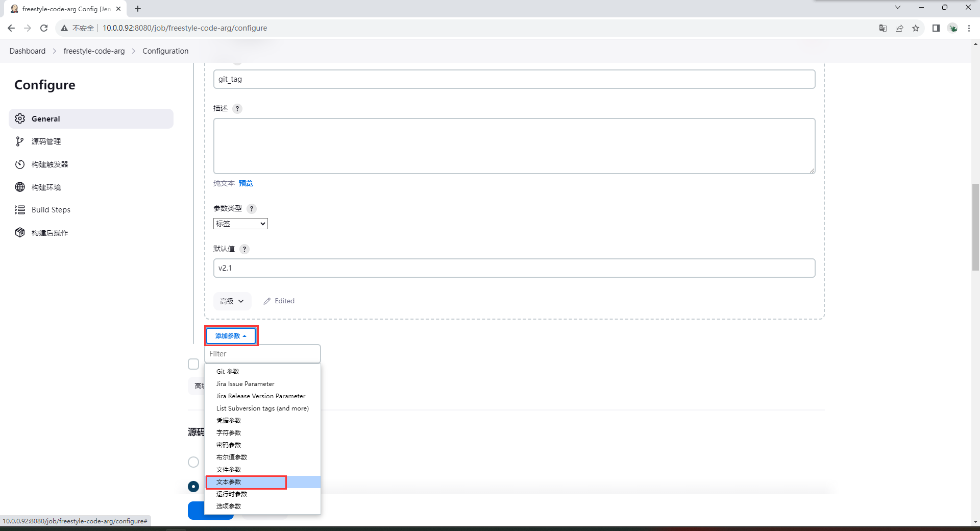Open help for 描述 field
This screenshot has height=531, width=980.
237,109
